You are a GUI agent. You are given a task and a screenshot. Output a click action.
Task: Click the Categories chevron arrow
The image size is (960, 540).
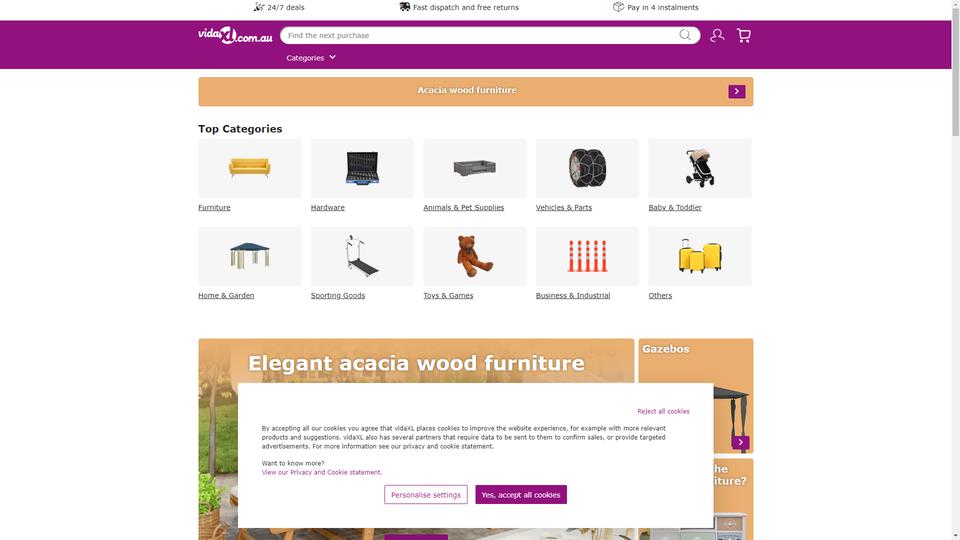[x=332, y=57]
